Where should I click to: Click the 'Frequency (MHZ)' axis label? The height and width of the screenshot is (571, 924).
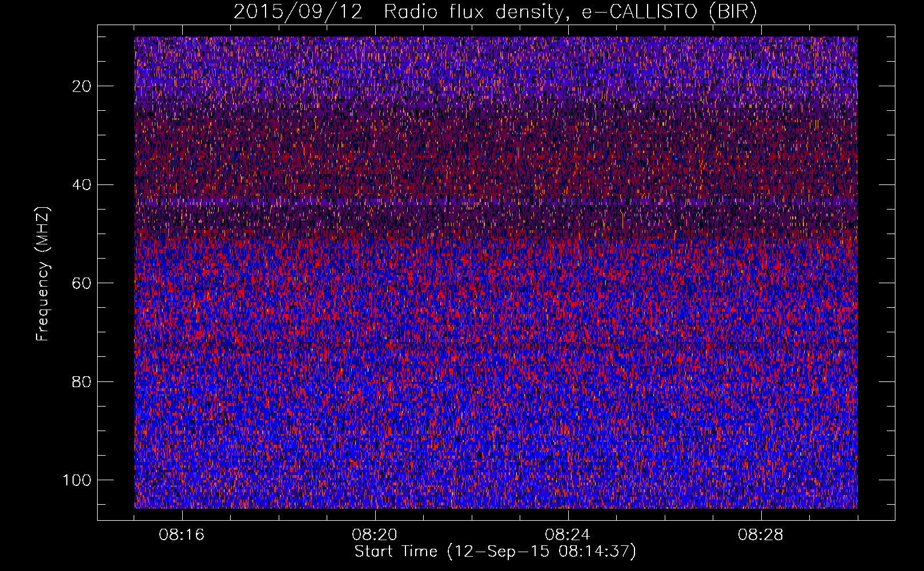(x=43, y=274)
